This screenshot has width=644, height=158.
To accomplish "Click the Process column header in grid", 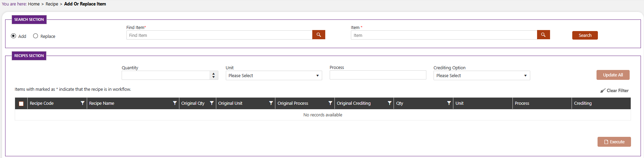I will (522, 103).
